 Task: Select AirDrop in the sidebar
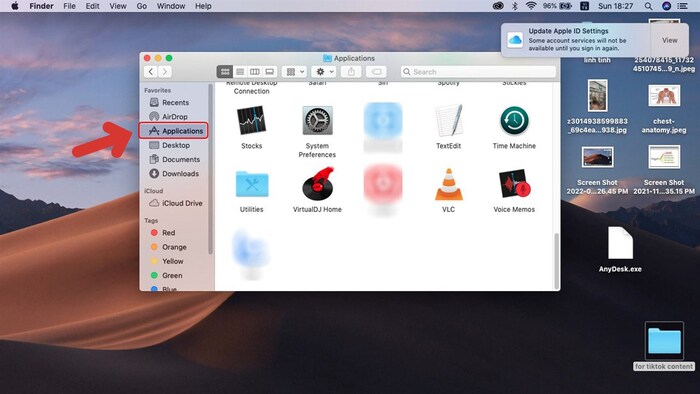click(174, 116)
